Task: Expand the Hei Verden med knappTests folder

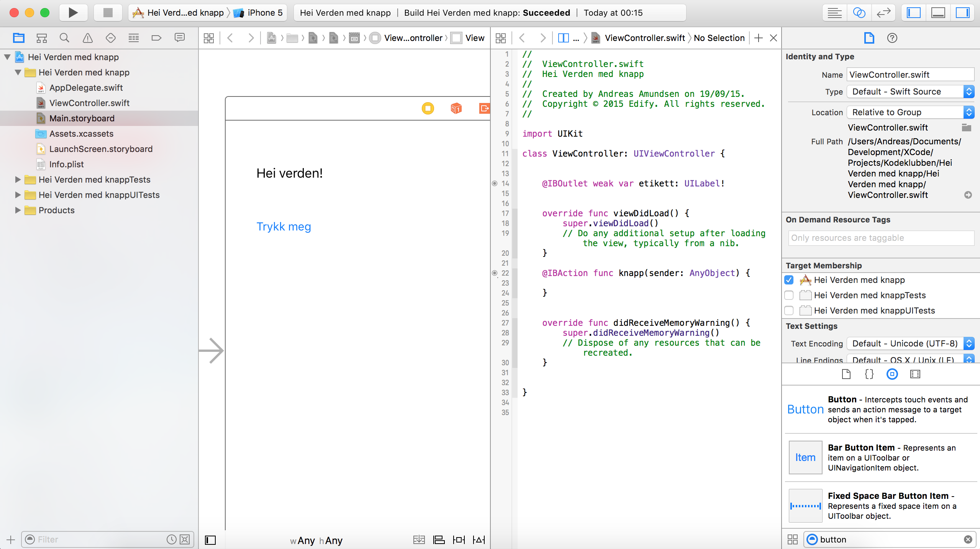Action: [18, 180]
